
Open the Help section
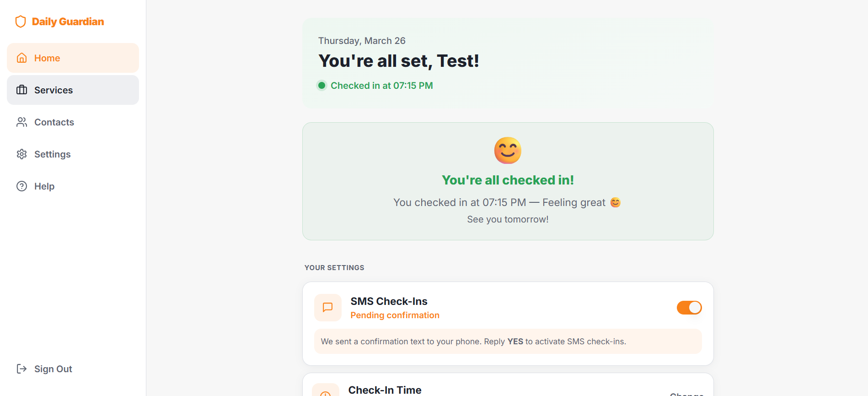click(44, 186)
